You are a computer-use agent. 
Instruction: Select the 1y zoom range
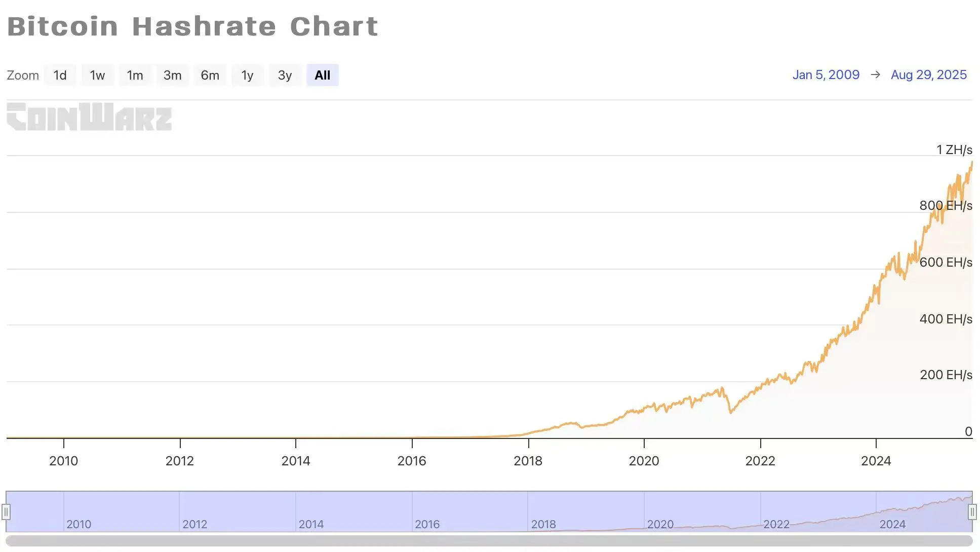[x=247, y=76]
